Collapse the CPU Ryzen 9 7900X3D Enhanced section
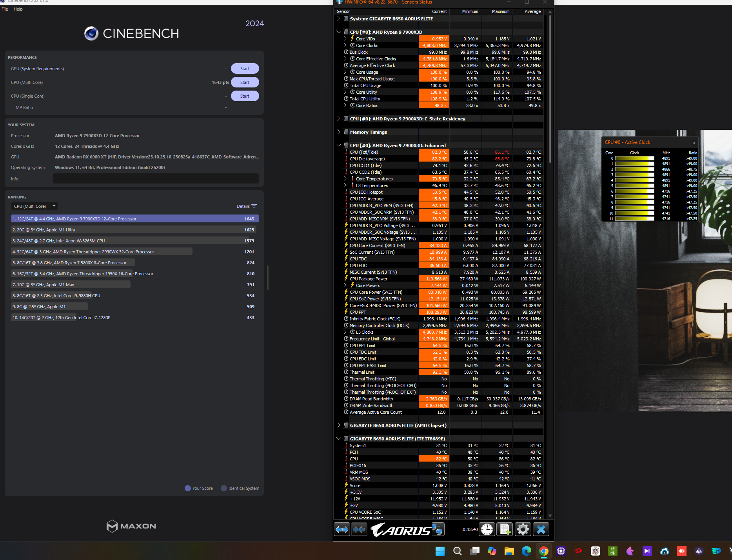This screenshot has width=732, height=560. pos(339,145)
